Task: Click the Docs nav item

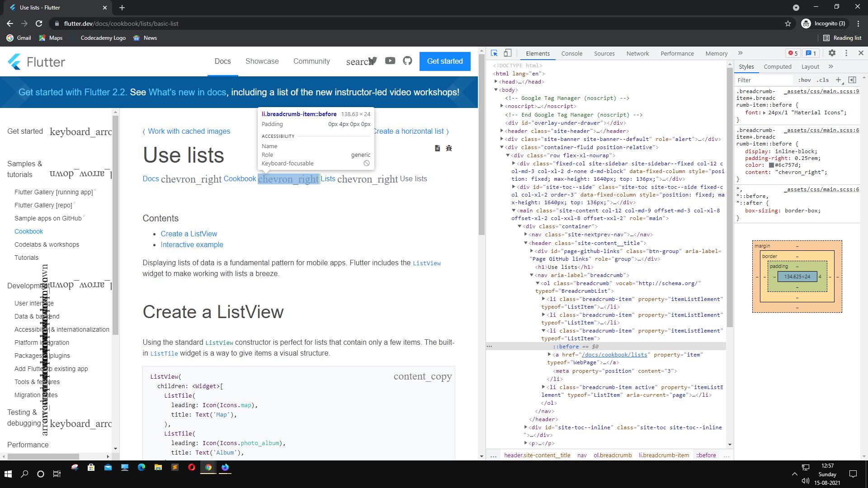Action: [x=222, y=61]
